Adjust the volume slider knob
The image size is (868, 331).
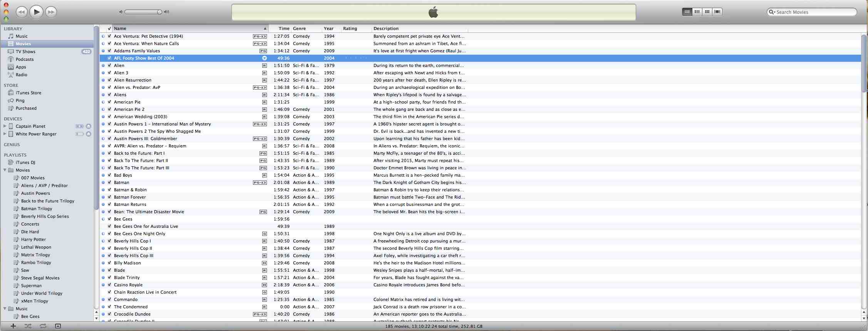(x=159, y=12)
